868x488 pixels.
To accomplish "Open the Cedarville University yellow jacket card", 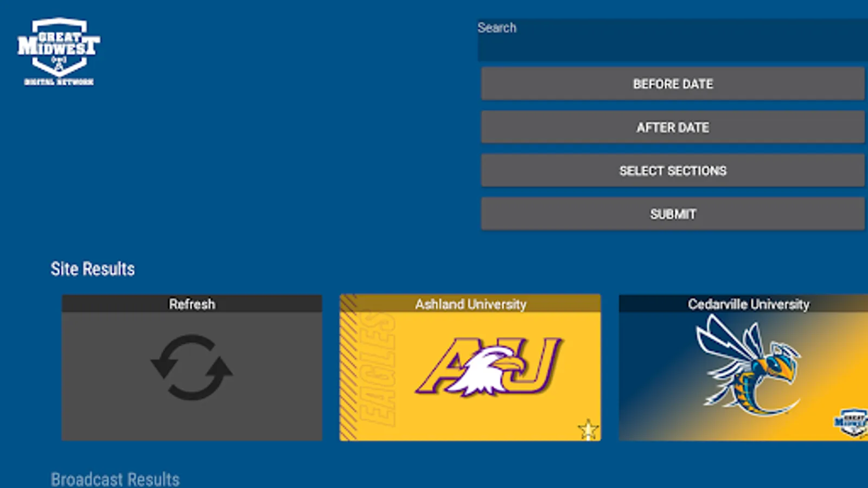I will tap(743, 368).
